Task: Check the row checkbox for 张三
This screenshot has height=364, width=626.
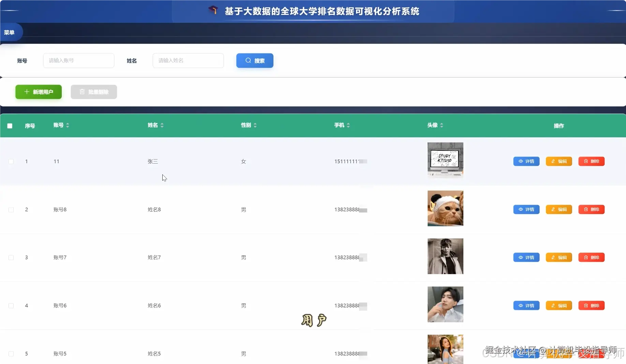Action: coord(11,162)
